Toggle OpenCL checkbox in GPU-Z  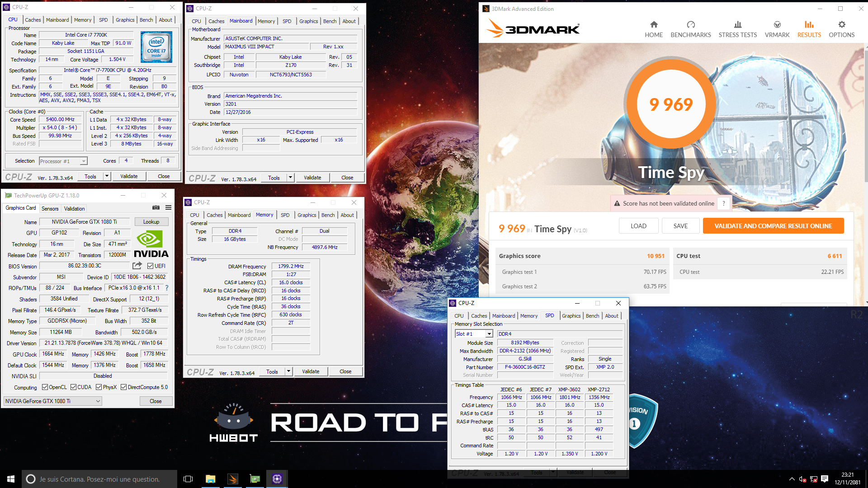click(x=45, y=387)
